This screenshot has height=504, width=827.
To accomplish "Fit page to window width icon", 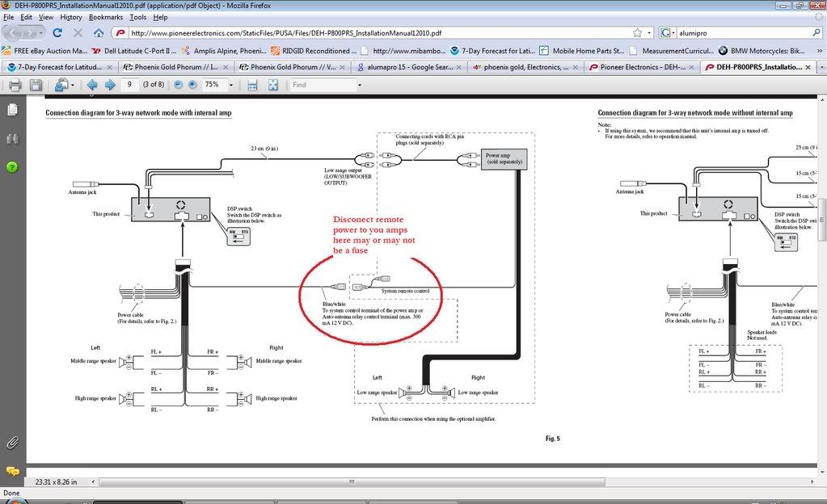I will (x=253, y=85).
